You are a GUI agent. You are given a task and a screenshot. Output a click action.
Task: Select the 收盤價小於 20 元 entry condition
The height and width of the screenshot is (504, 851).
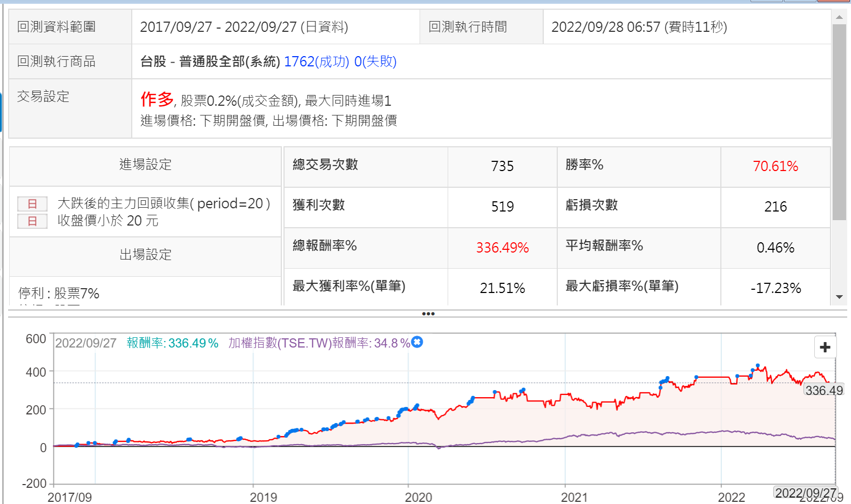click(x=108, y=221)
